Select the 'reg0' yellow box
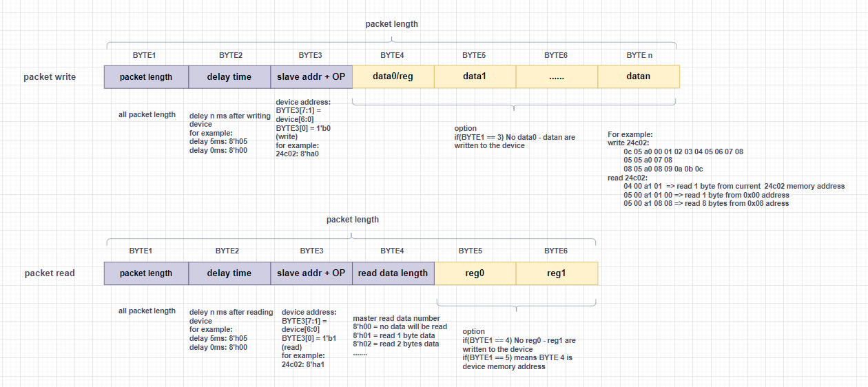The height and width of the screenshot is (387, 868). [475, 273]
